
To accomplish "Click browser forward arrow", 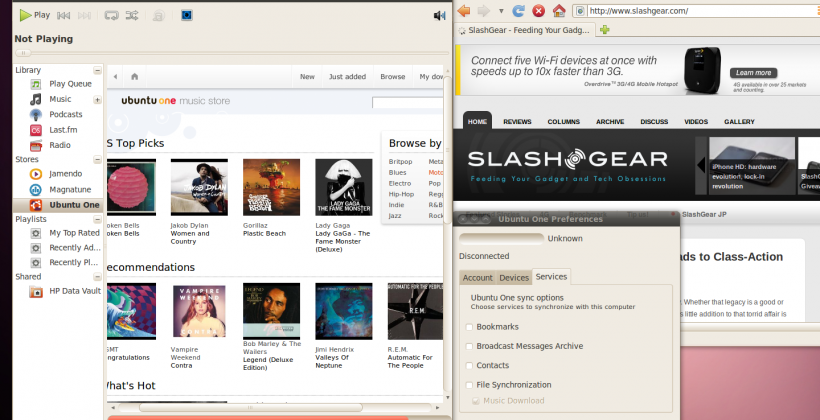I will (x=483, y=10).
